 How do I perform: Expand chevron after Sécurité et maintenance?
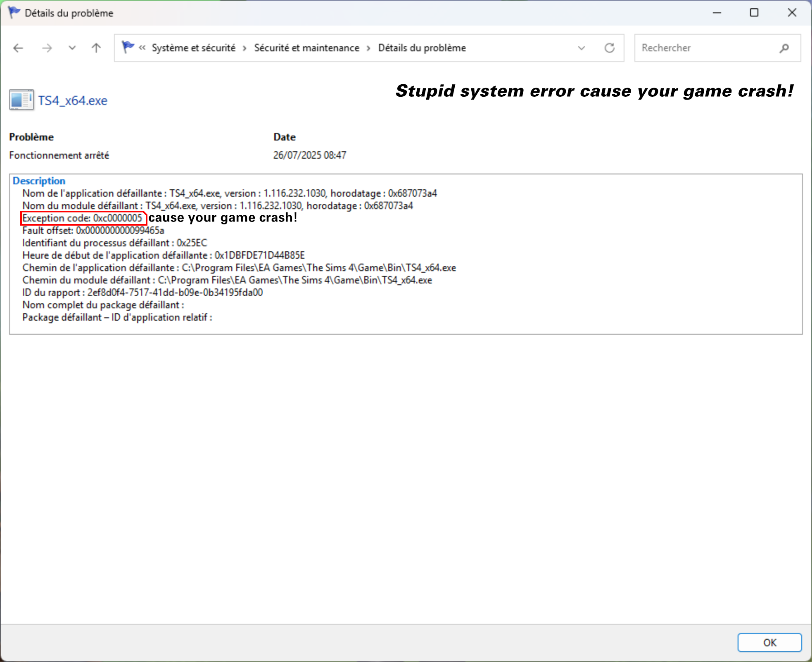pos(368,48)
